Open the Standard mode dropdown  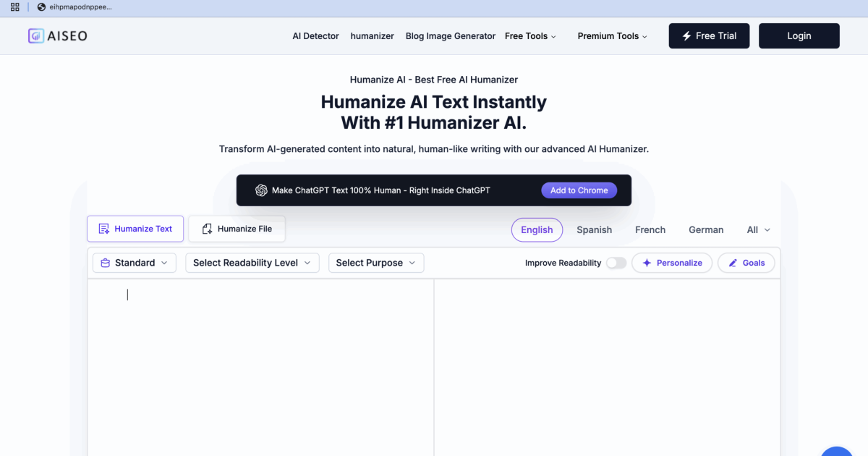135,263
